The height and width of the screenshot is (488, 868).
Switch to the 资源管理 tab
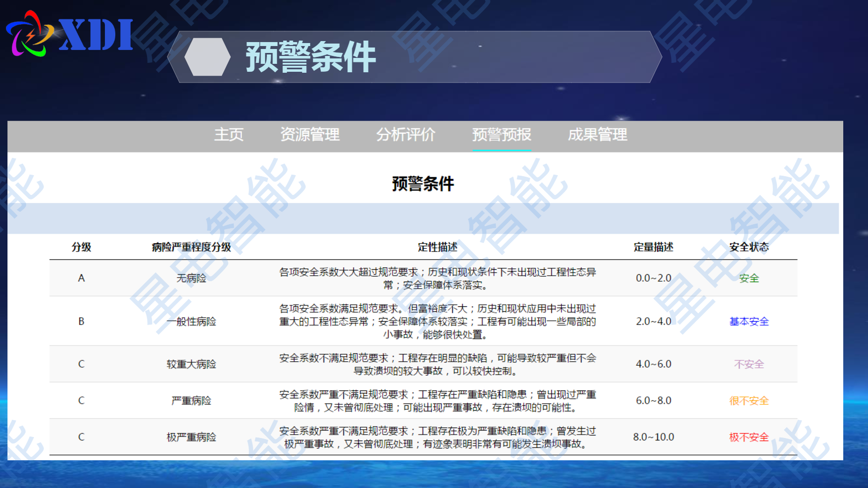(x=310, y=135)
